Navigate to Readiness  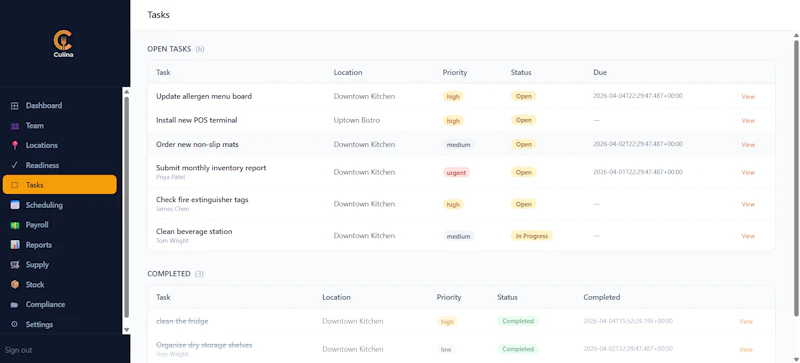coord(60,165)
